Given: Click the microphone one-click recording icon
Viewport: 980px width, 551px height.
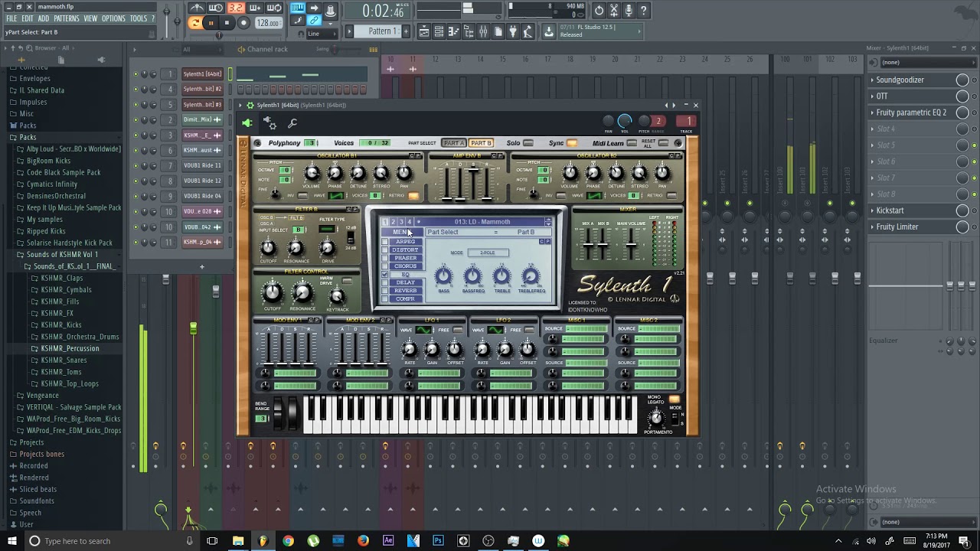Looking at the screenshot, I should 629,10.
